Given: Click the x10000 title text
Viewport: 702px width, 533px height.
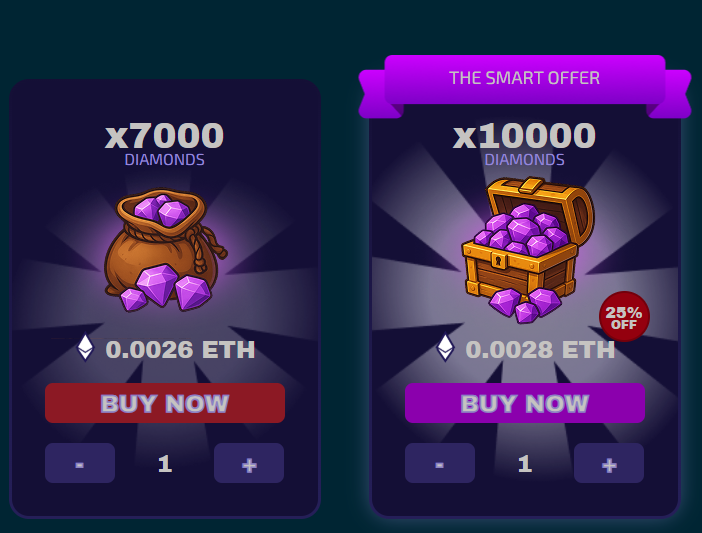Looking at the screenshot, I should [x=524, y=136].
